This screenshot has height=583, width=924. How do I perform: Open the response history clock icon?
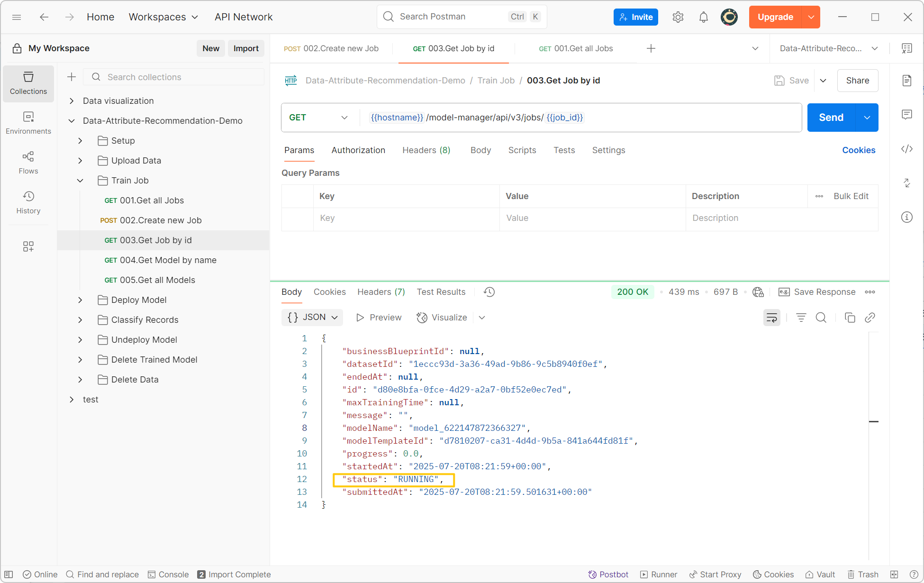489,292
